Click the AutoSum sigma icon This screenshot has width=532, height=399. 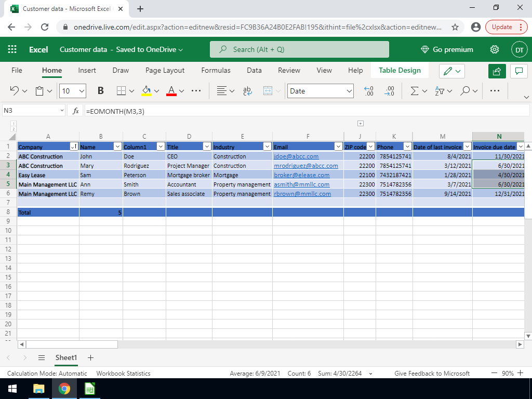414,90
